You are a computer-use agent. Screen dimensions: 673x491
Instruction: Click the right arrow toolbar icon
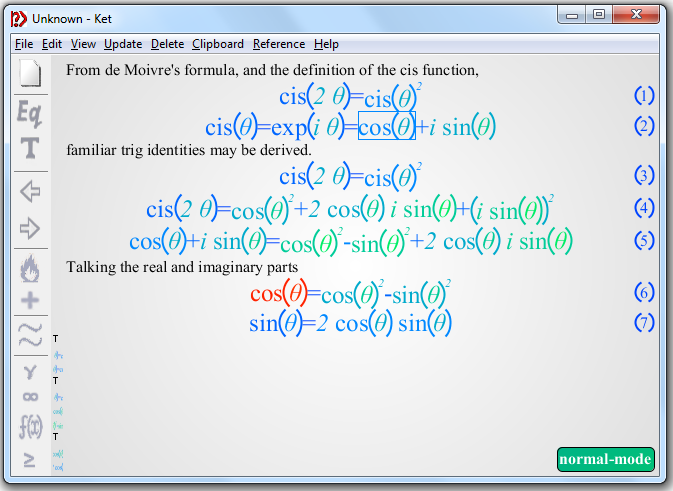30,228
